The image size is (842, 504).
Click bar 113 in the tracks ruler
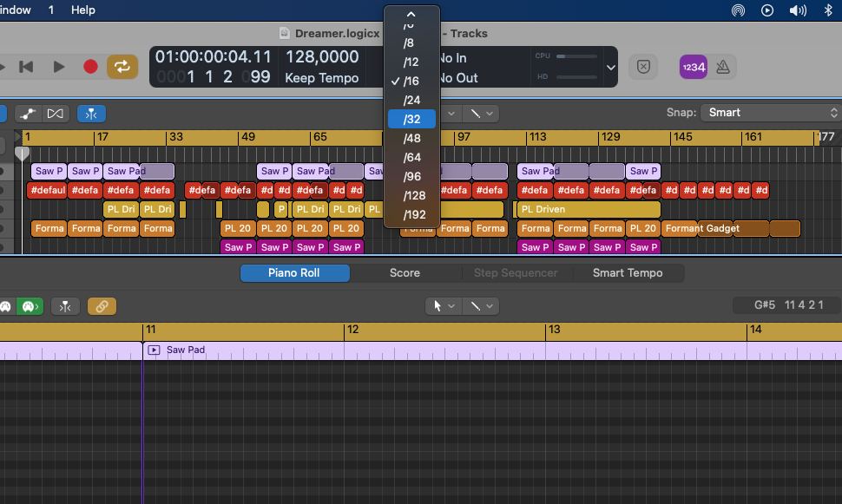click(537, 137)
